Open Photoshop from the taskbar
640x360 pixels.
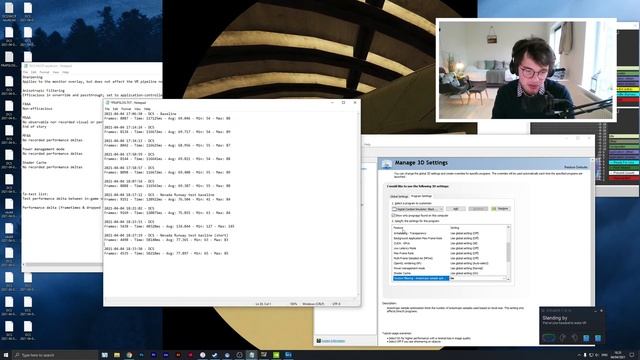(141, 355)
